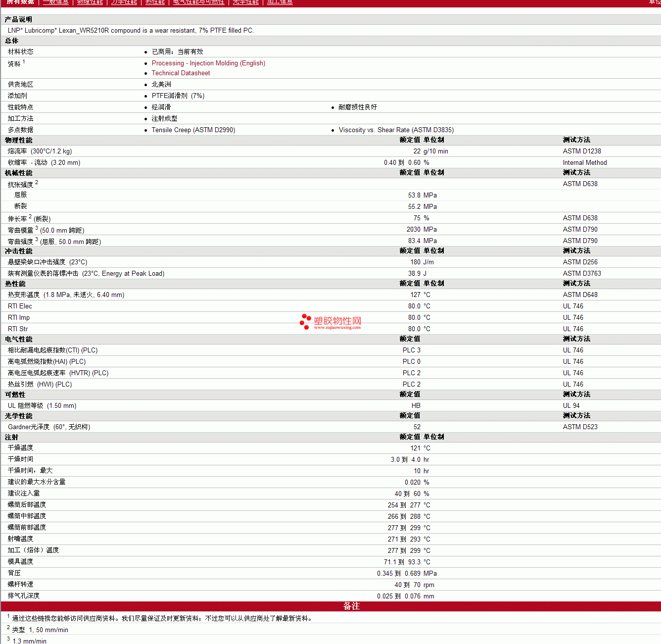Click the 备注 notes header bar
661x644 pixels.
click(331, 606)
